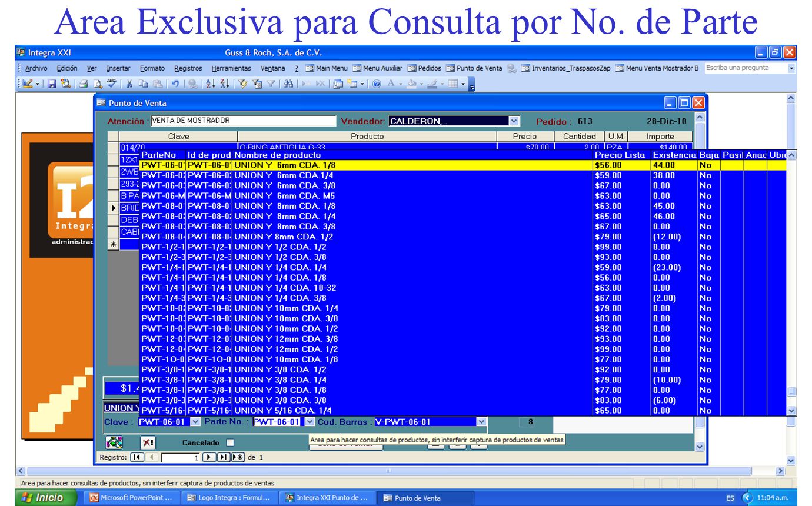Go to next record navigation button
This screenshot has width=812, height=506.
pos(209,457)
